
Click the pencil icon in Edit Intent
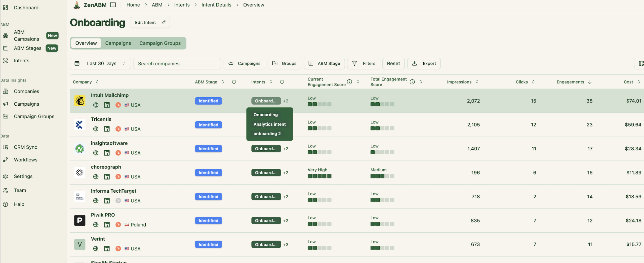[164, 22]
